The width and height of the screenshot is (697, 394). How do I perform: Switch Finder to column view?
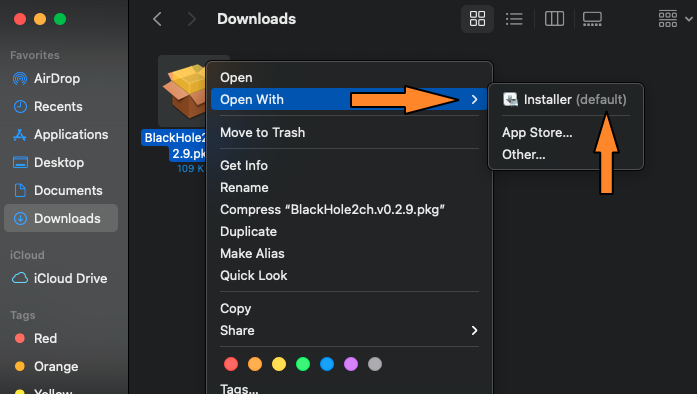[554, 19]
